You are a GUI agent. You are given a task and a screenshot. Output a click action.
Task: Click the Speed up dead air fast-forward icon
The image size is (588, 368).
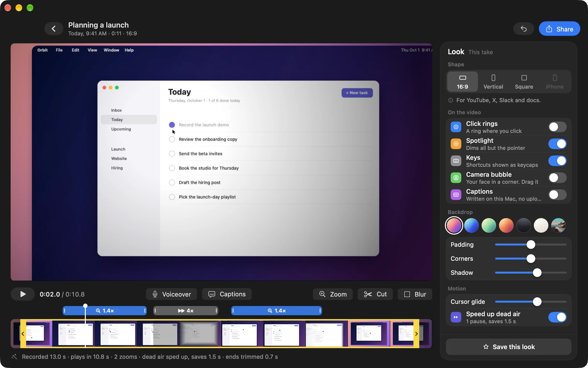pos(456,317)
